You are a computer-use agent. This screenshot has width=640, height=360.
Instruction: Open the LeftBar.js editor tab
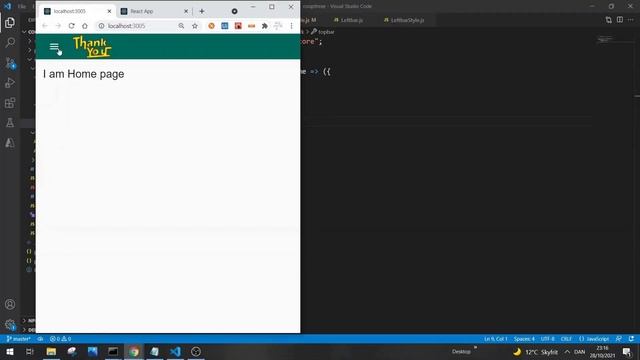348,20
